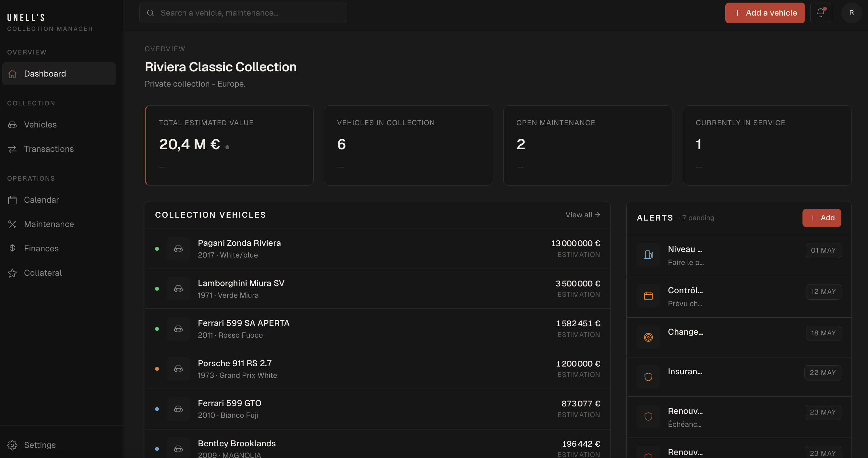This screenshot has height=458, width=868.
Task: Open the Niveau alert
Action: [739, 256]
